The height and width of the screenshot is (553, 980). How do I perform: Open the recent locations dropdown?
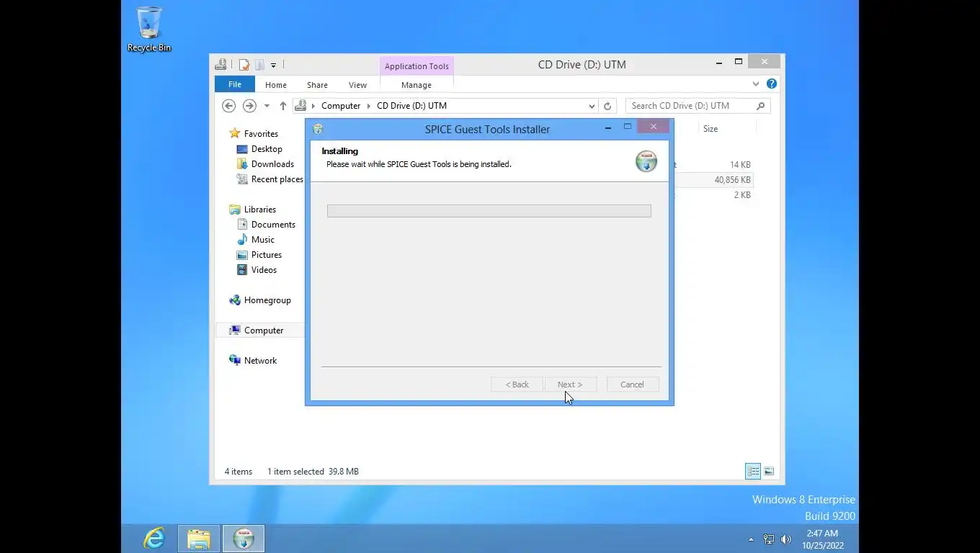[x=267, y=106]
